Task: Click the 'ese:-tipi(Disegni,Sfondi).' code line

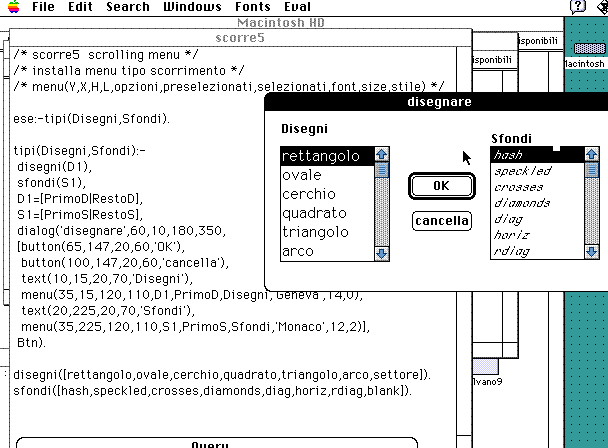Action: coord(92,119)
